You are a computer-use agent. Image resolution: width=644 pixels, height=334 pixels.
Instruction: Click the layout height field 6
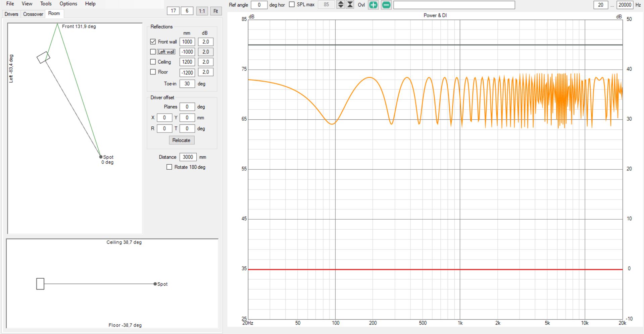(x=187, y=11)
